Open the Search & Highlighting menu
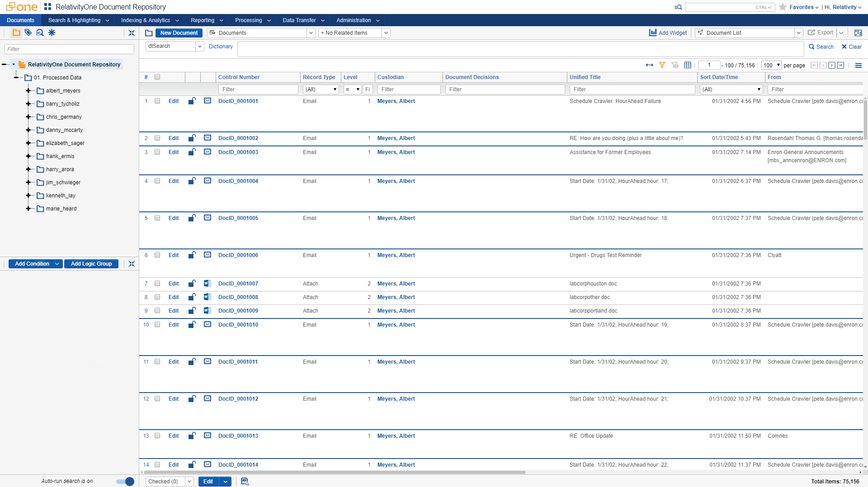Image resolution: width=868 pixels, height=487 pixels. click(79, 20)
